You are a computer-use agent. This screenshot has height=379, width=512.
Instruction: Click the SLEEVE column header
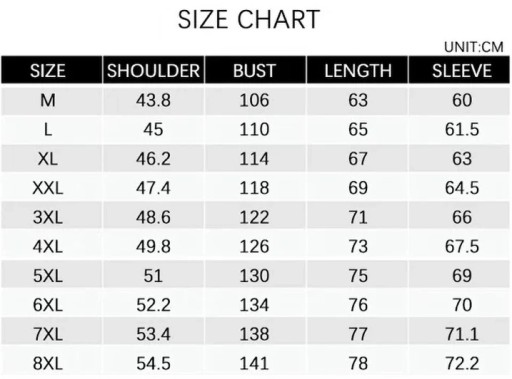462,71
